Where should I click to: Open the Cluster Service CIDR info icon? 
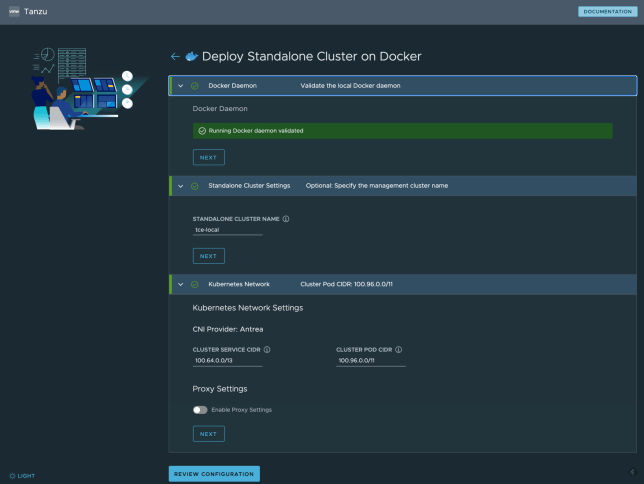tap(267, 350)
